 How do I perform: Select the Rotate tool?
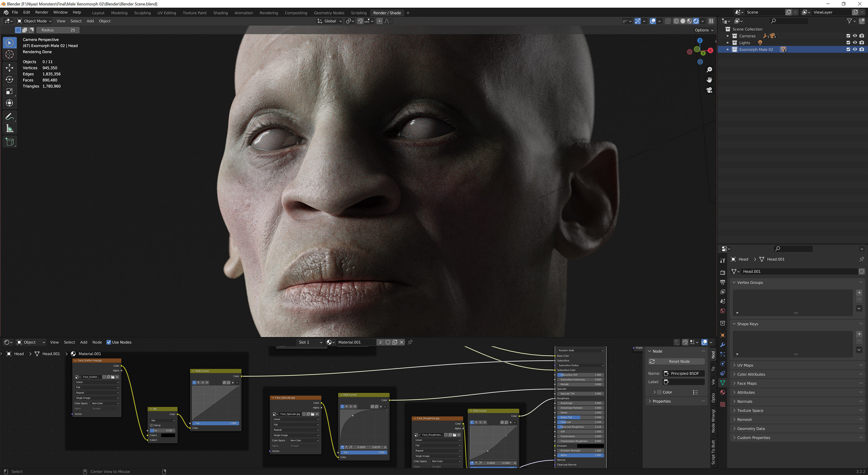pos(10,80)
